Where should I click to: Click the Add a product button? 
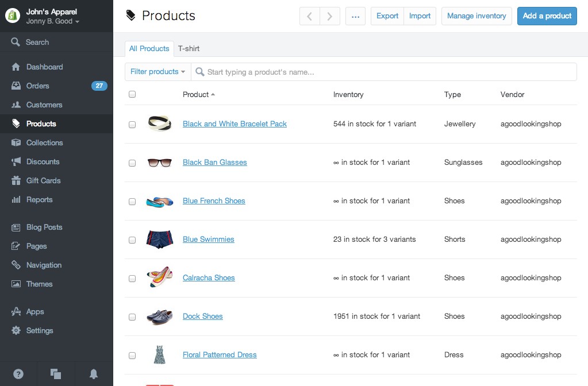pos(547,16)
